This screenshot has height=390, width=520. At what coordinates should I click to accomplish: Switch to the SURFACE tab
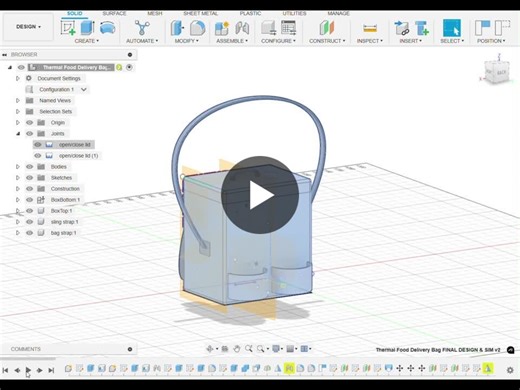[114, 13]
